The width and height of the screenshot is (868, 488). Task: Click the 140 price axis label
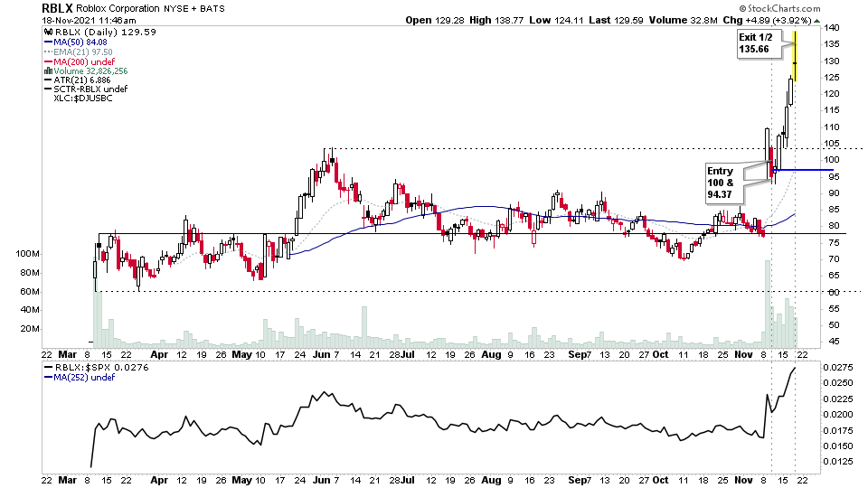pos(832,28)
